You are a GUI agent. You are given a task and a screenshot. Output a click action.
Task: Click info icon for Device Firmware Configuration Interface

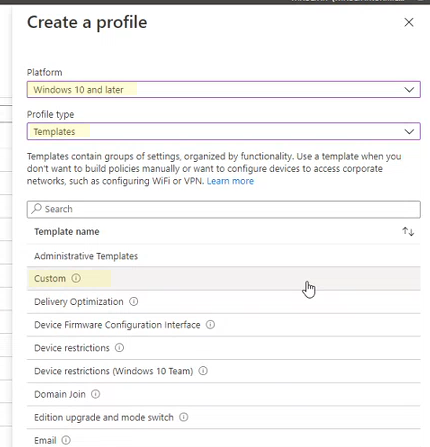[x=210, y=324]
